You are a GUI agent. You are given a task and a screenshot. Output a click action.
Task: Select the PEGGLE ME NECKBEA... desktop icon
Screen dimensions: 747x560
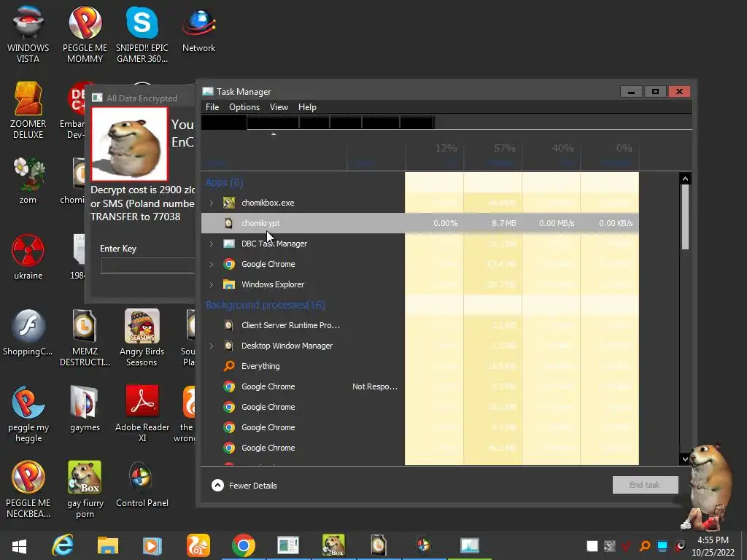tap(28, 489)
